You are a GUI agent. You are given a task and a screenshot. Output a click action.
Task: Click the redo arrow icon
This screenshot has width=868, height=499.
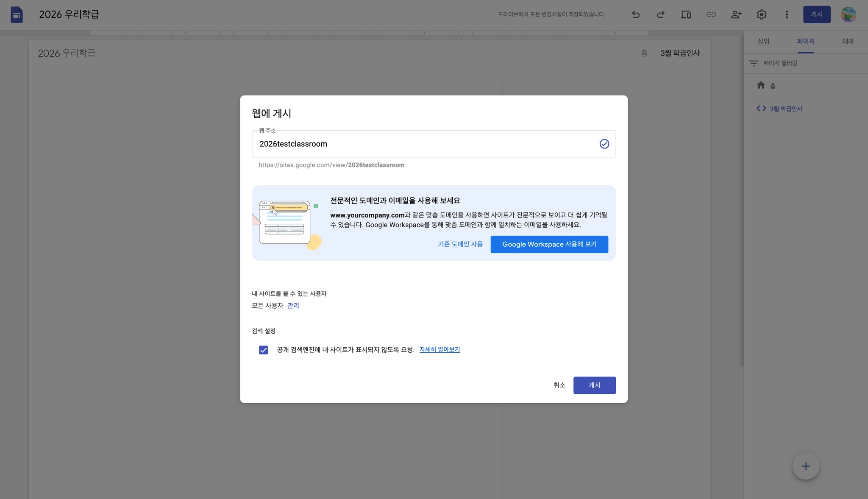pyautogui.click(x=660, y=14)
